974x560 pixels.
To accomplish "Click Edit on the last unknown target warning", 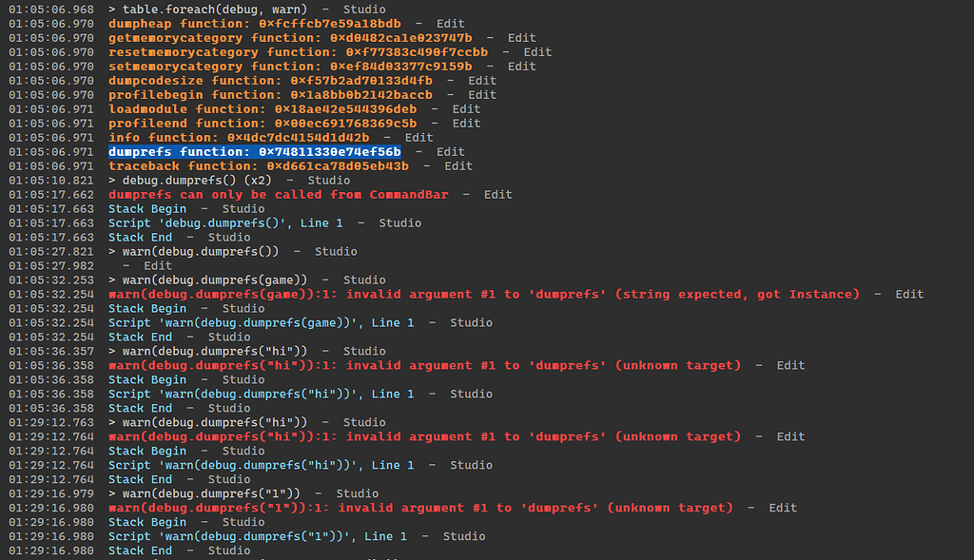I will tap(782, 508).
